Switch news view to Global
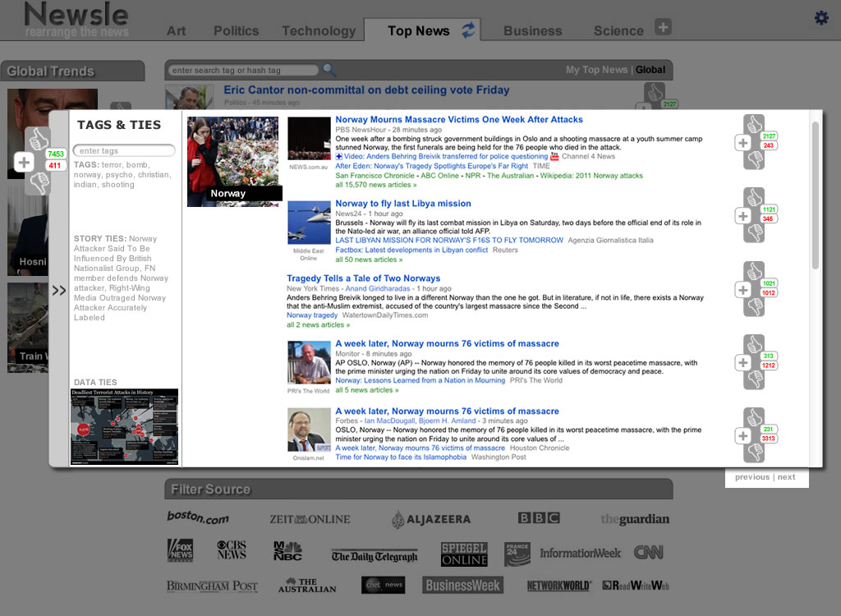This screenshot has height=616, width=841. point(650,70)
